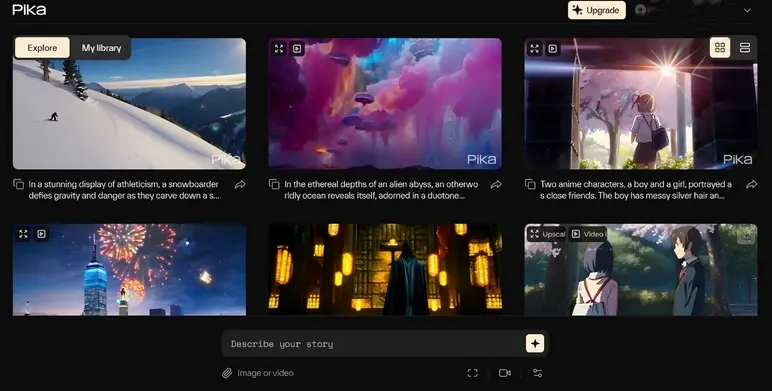Open the parameters sliders icon
Image resolution: width=772 pixels, height=391 pixels.
pyautogui.click(x=538, y=373)
